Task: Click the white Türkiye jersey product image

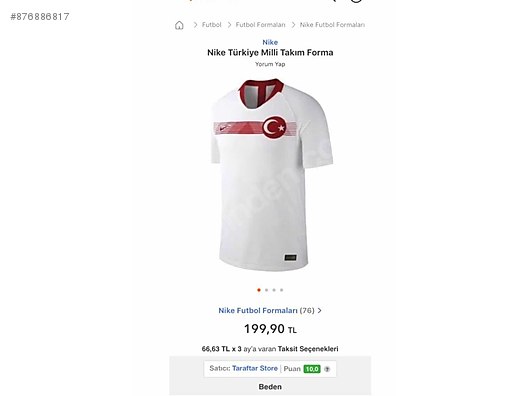Action: coord(272,174)
